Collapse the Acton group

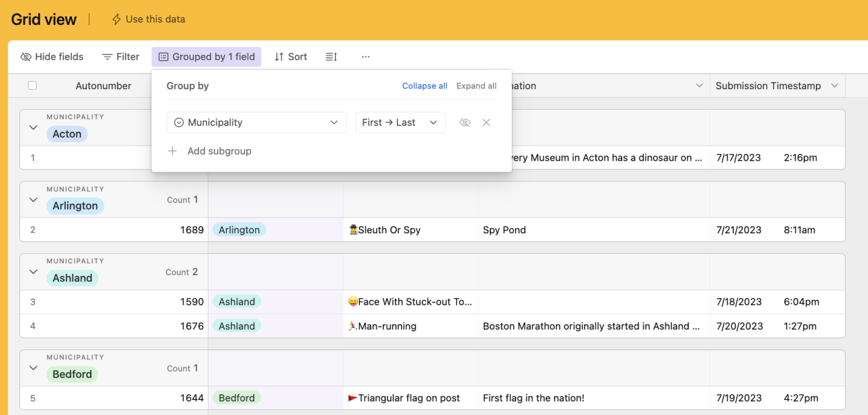pos(33,127)
